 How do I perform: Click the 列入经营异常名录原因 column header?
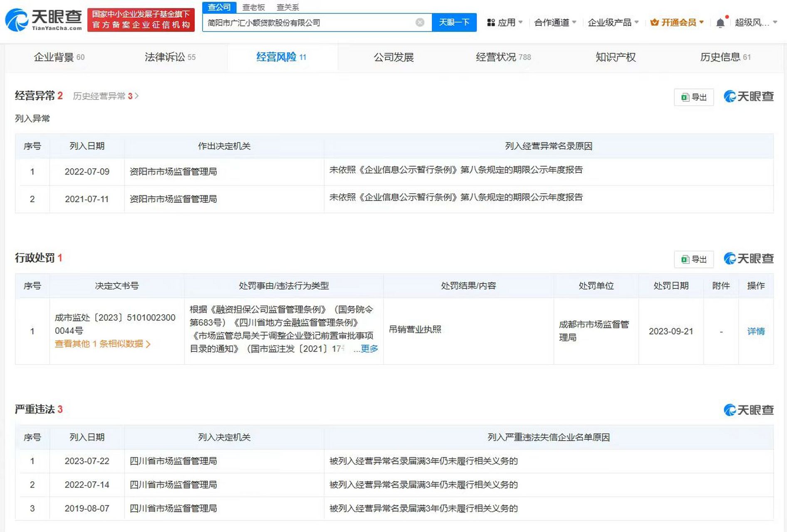[549, 146]
